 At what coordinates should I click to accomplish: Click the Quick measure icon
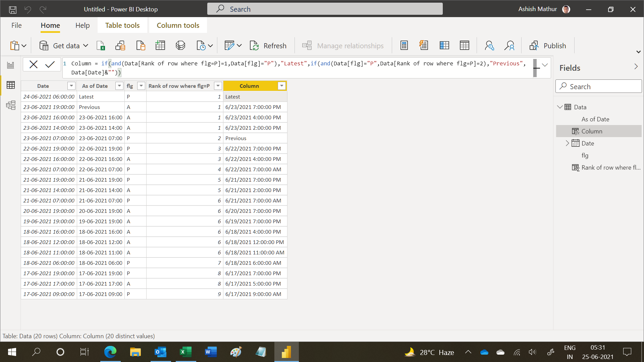pos(424,46)
